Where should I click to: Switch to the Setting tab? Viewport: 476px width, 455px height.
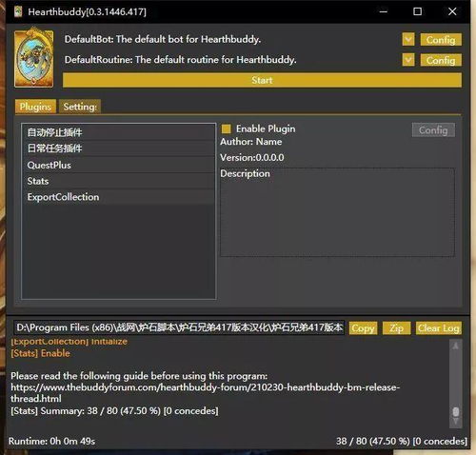coord(80,107)
